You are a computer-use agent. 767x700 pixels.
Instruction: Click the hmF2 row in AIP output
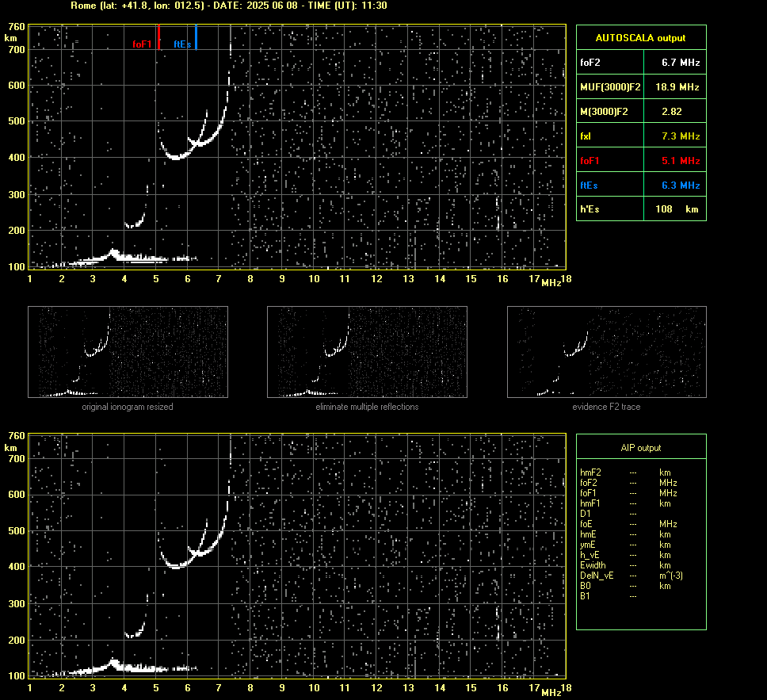coord(628,472)
